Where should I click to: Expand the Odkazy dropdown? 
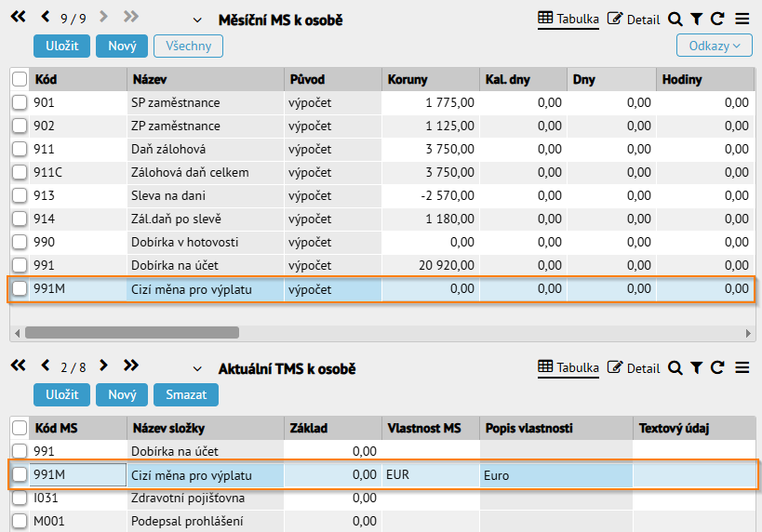(x=715, y=46)
